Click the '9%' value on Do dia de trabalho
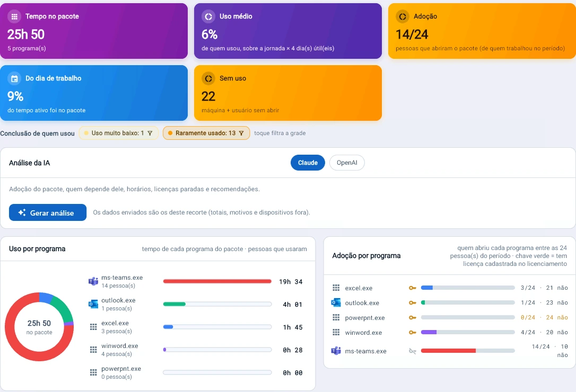 pyautogui.click(x=15, y=96)
